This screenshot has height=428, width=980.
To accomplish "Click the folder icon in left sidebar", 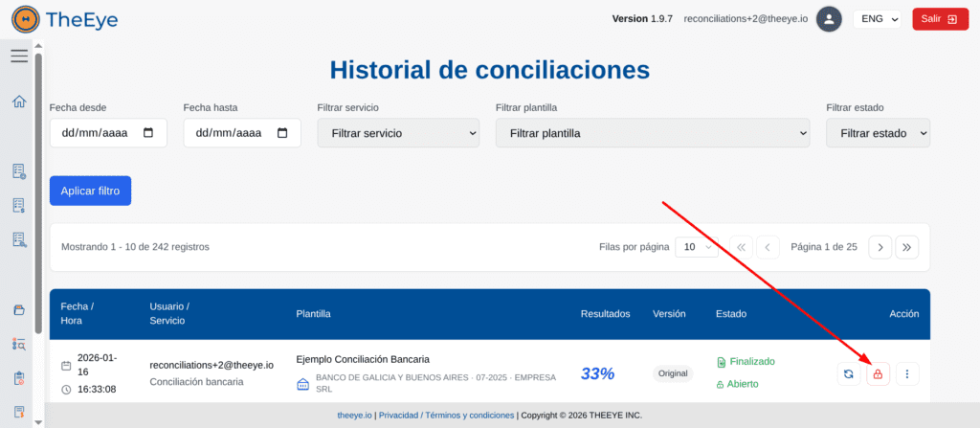I will pos(19,309).
